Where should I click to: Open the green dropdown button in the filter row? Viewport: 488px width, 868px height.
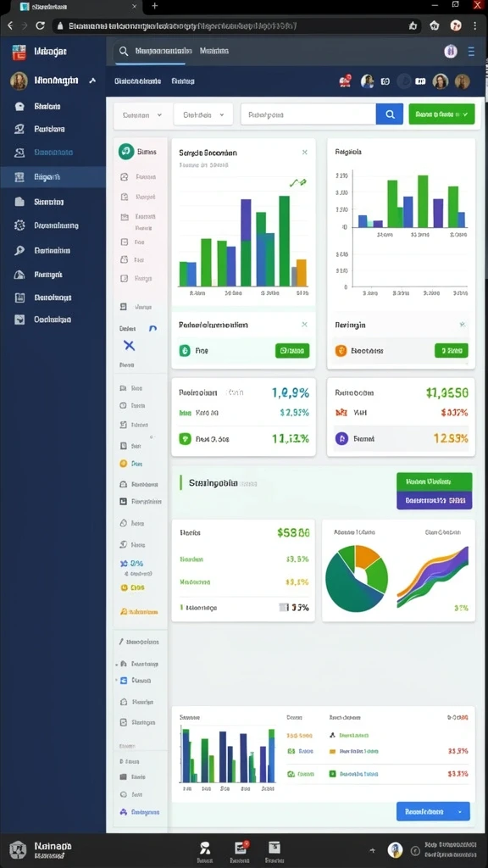point(441,114)
